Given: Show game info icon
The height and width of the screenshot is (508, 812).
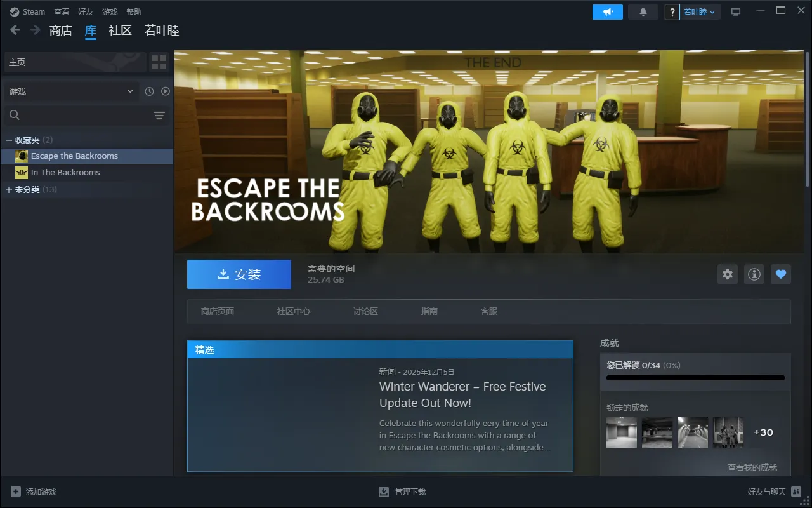Looking at the screenshot, I should point(754,274).
